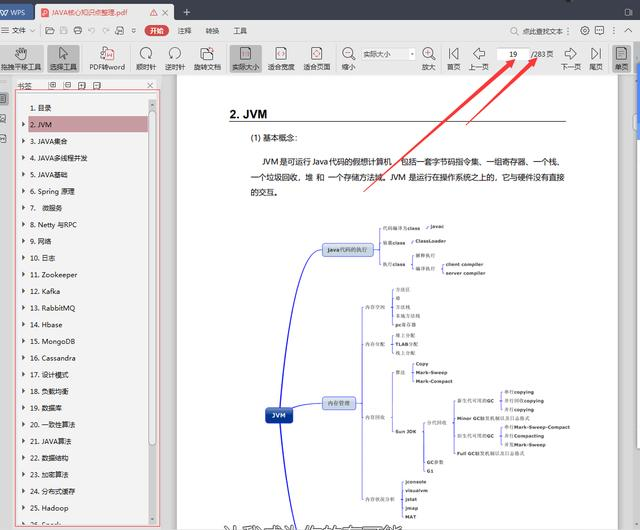640x530 pixels.
Task: Open the quick toolbar customize dropdown
Action: (x=134, y=31)
